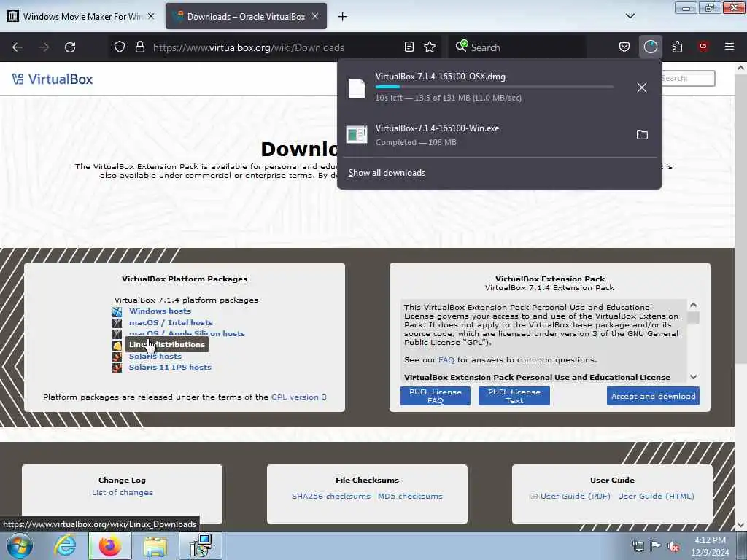Focus the Firefox Search box
This screenshot has width=747, height=560.
[x=517, y=47]
